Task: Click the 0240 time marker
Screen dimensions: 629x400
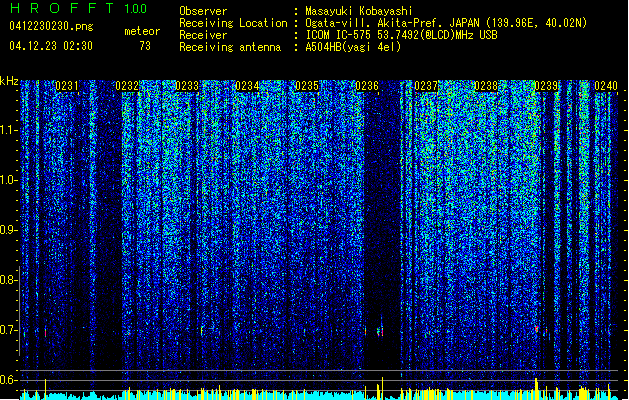Action: 606,86
